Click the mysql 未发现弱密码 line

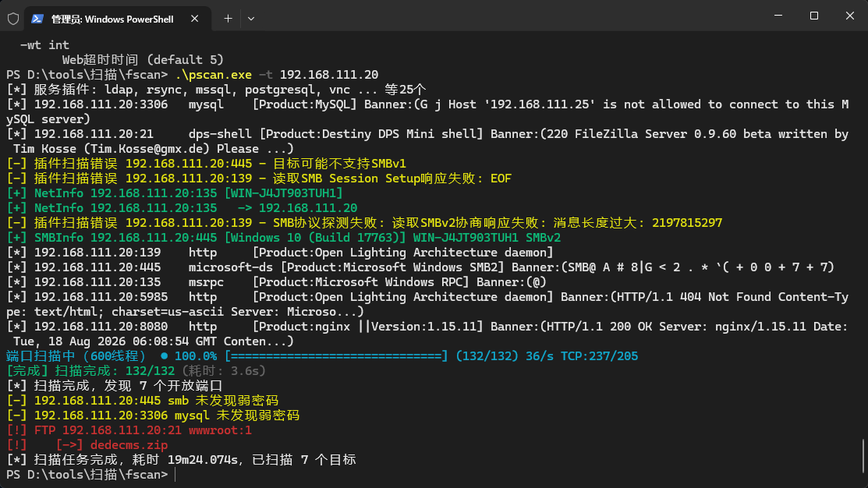[x=153, y=416]
